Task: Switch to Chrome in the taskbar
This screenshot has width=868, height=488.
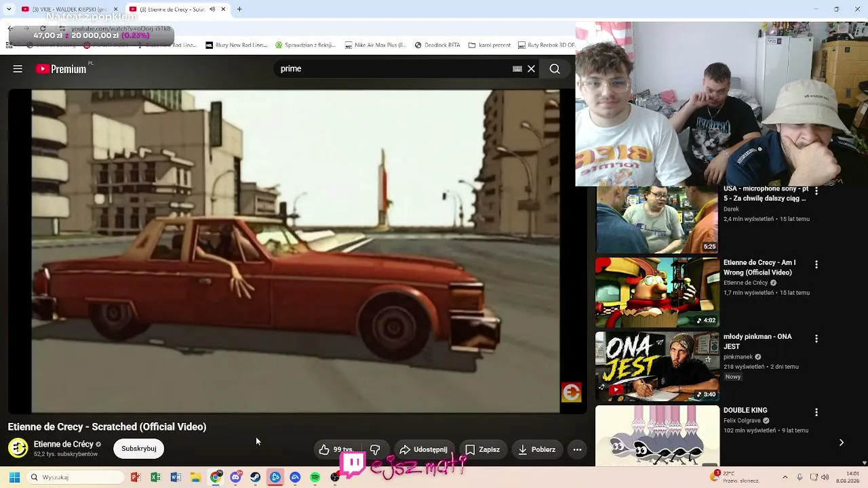Action: [x=216, y=477]
